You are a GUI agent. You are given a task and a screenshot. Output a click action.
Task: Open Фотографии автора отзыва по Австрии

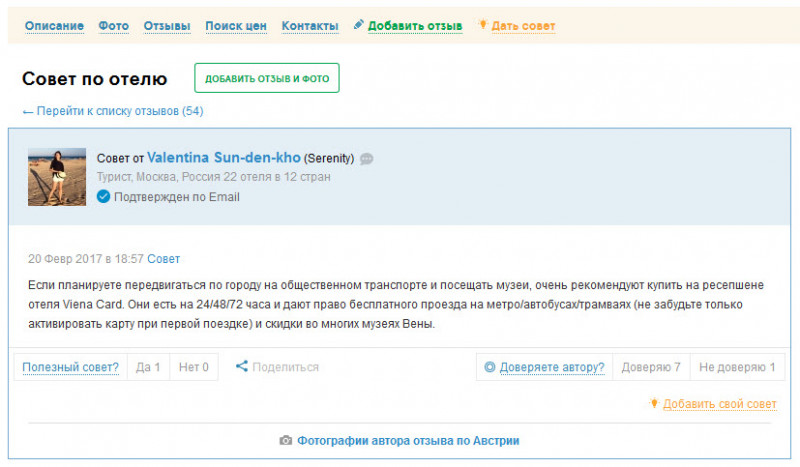click(x=408, y=440)
